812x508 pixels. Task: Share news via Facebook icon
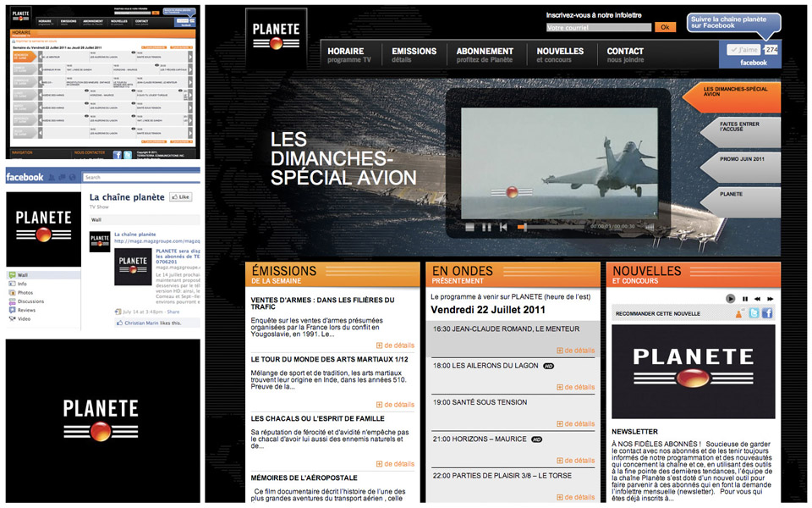tap(767, 313)
